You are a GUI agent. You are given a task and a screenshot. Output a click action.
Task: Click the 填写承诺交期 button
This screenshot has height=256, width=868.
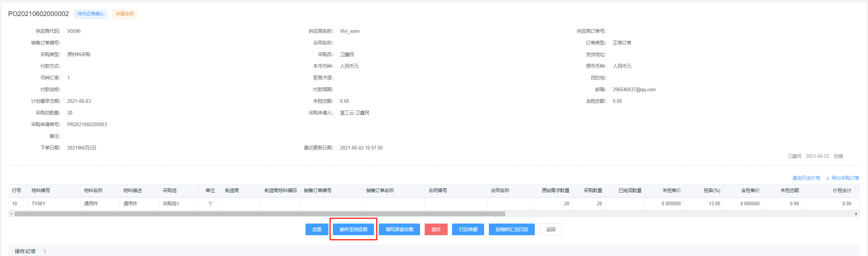tap(399, 229)
